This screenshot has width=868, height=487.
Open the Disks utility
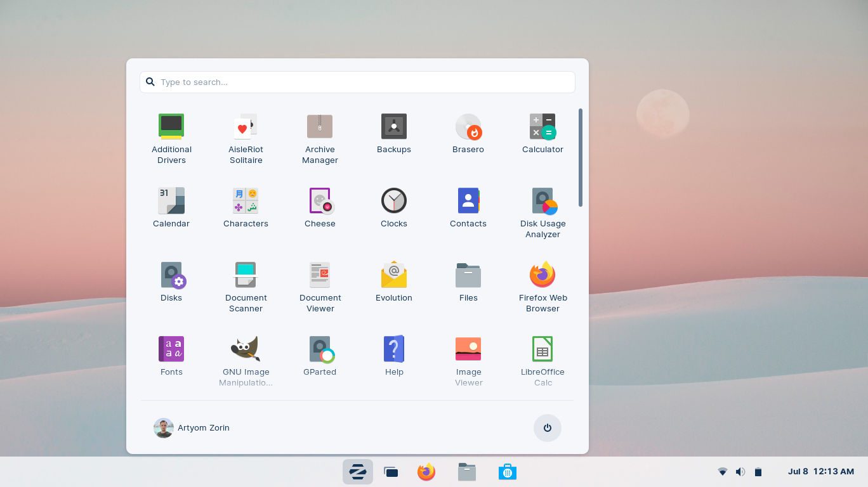coord(171,282)
